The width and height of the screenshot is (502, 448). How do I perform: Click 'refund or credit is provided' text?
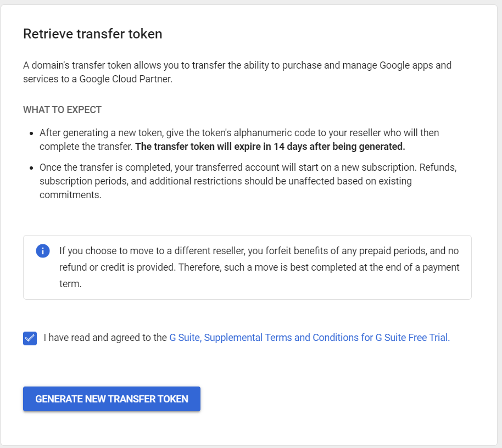pyautogui.click(x=118, y=268)
